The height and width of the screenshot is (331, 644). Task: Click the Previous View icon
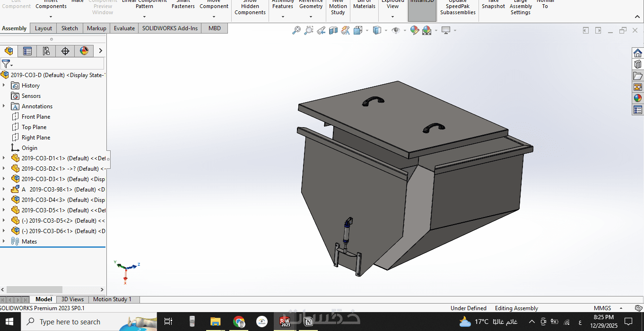(x=321, y=30)
